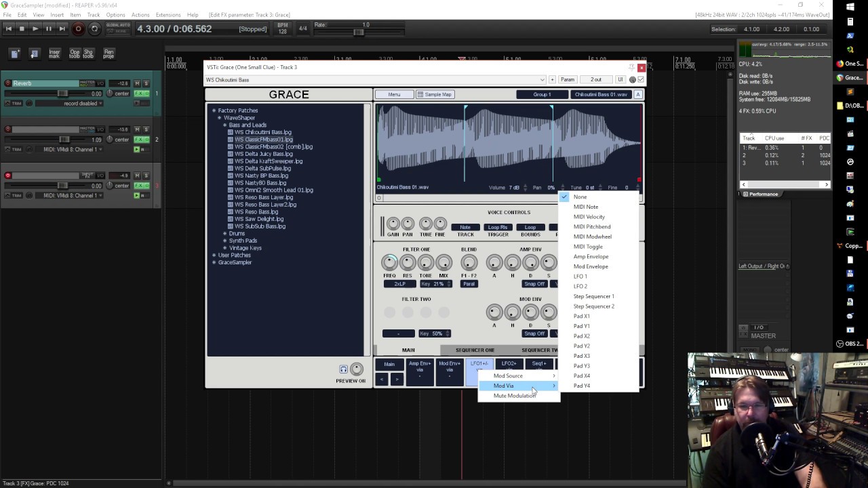
Task: Click the Preview On knob
Action: pyautogui.click(x=357, y=369)
